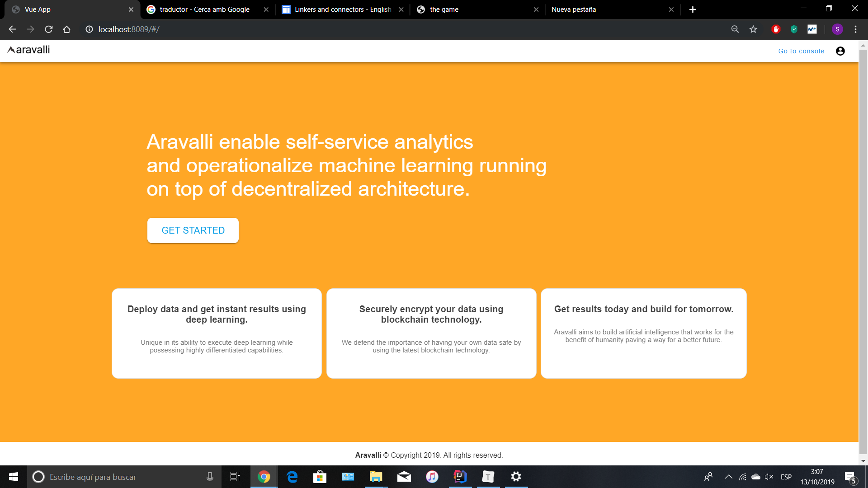Click the user account icon in navbar

[840, 51]
